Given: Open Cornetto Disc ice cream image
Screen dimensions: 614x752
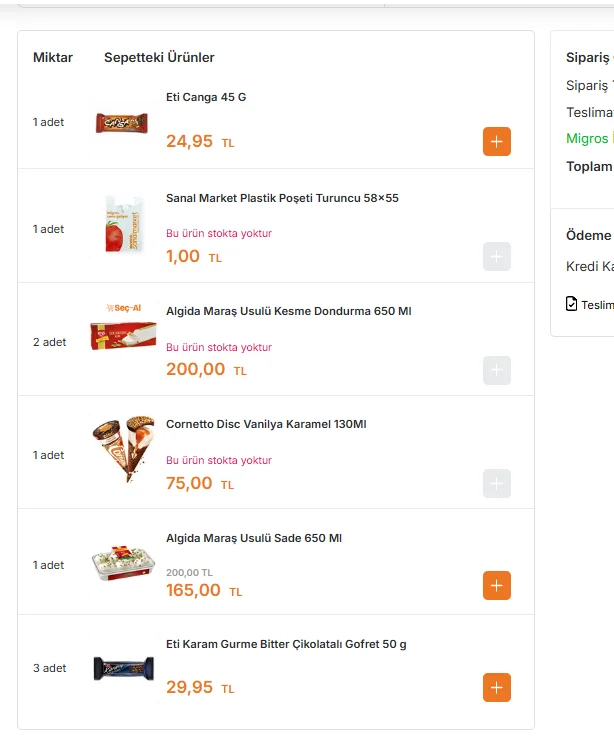Looking at the screenshot, I should (x=122, y=450).
